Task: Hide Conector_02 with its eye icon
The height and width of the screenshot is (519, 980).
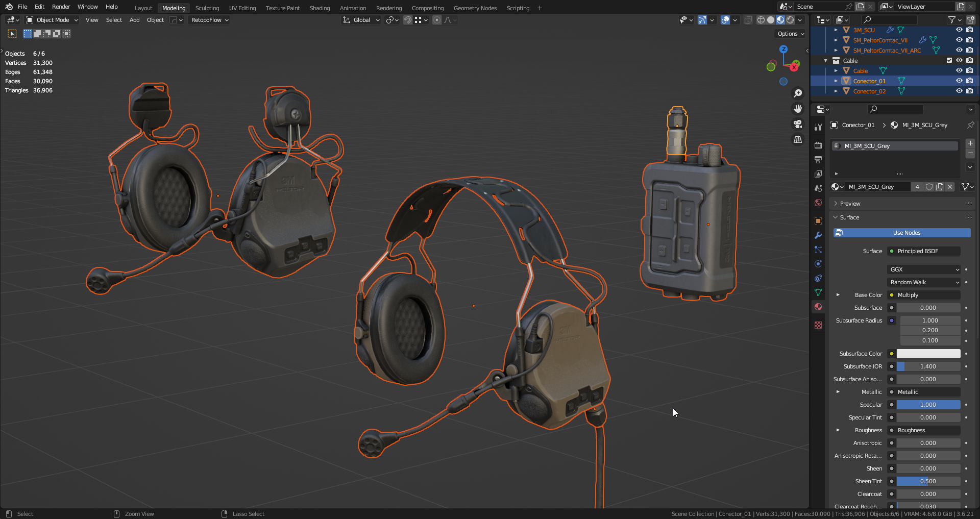Action: click(959, 91)
